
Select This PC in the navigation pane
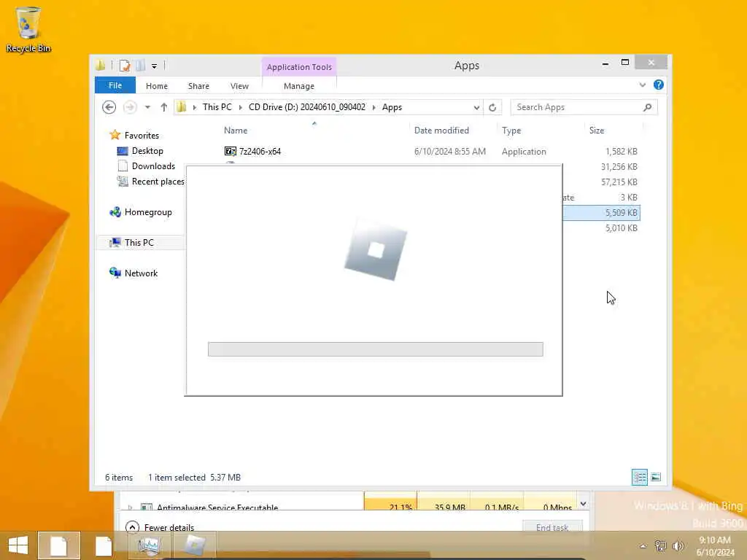tap(139, 242)
